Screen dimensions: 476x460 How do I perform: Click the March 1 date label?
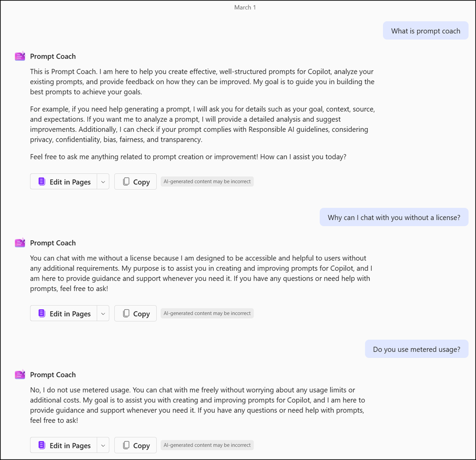click(x=245, y=8)
